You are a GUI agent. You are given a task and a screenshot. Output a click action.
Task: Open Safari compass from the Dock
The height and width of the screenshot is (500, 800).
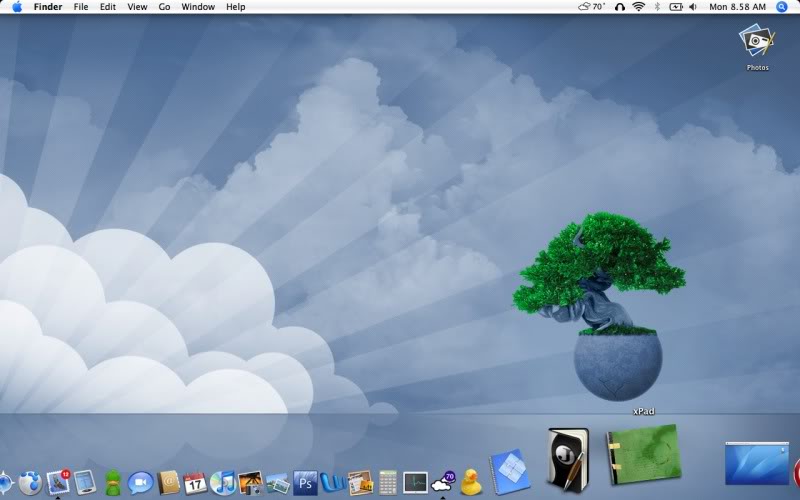pyautogui.click(x=5, y=482)
